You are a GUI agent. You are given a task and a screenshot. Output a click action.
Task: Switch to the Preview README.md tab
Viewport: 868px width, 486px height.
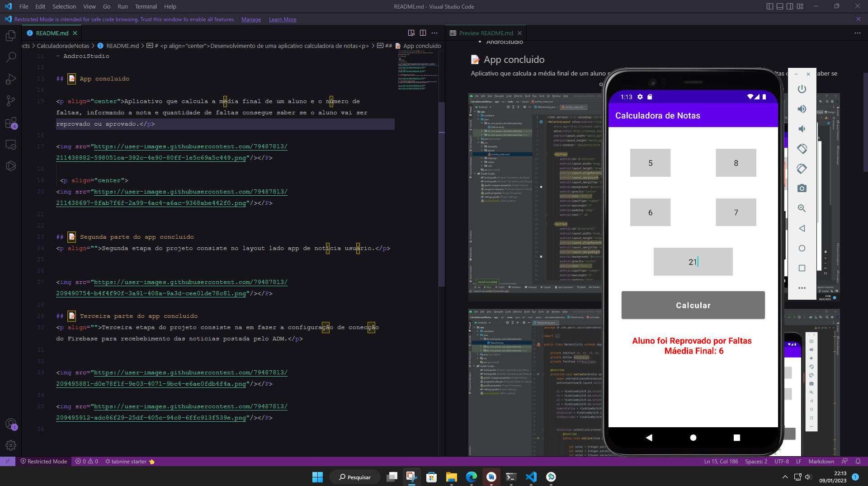pos(485,33)
